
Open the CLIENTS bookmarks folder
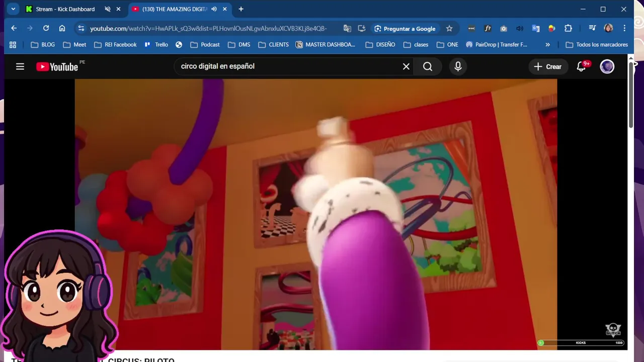pyautogui.click(x=273, y=45)
